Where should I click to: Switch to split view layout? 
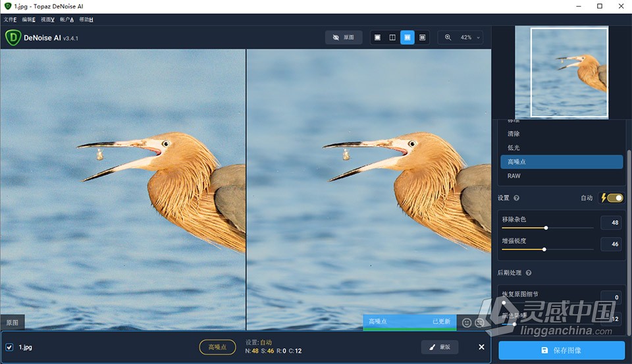392,38
